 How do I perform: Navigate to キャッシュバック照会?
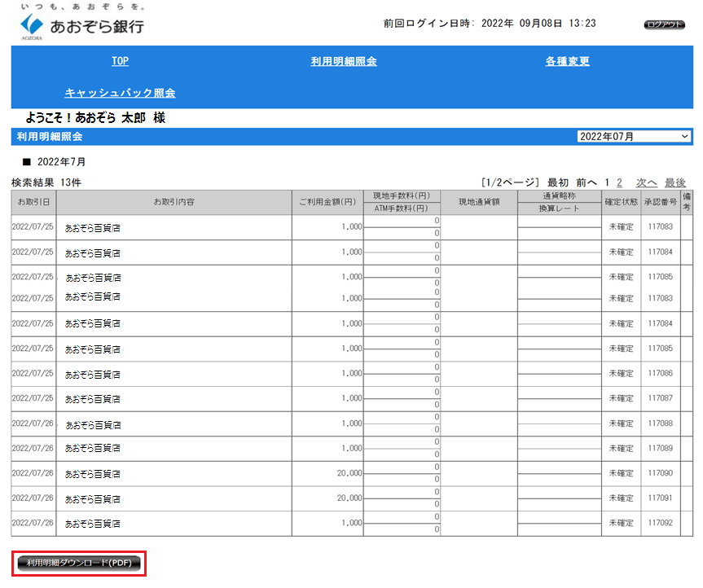120,93
